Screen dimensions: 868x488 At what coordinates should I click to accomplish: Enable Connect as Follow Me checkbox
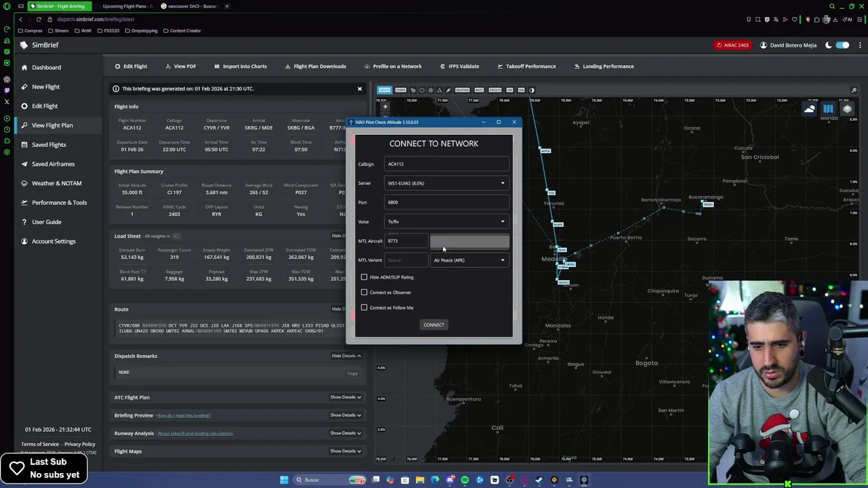point(364,308)
